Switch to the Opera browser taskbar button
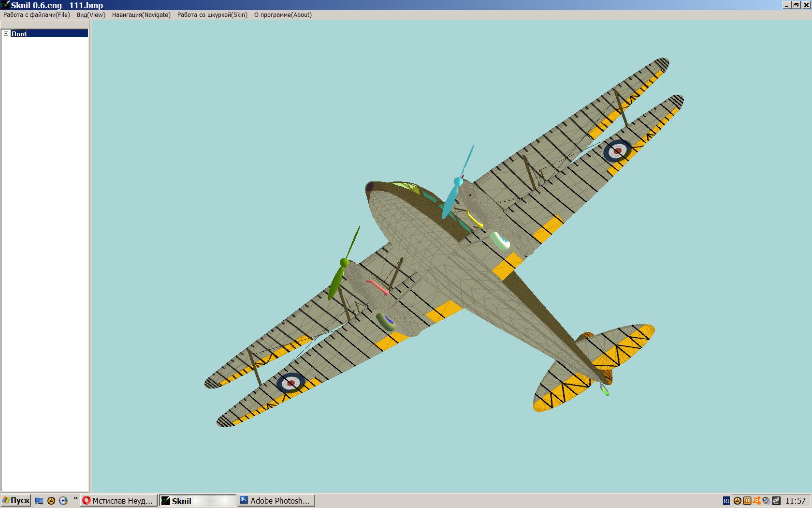 pyautogui.click(x=119, y=501)
